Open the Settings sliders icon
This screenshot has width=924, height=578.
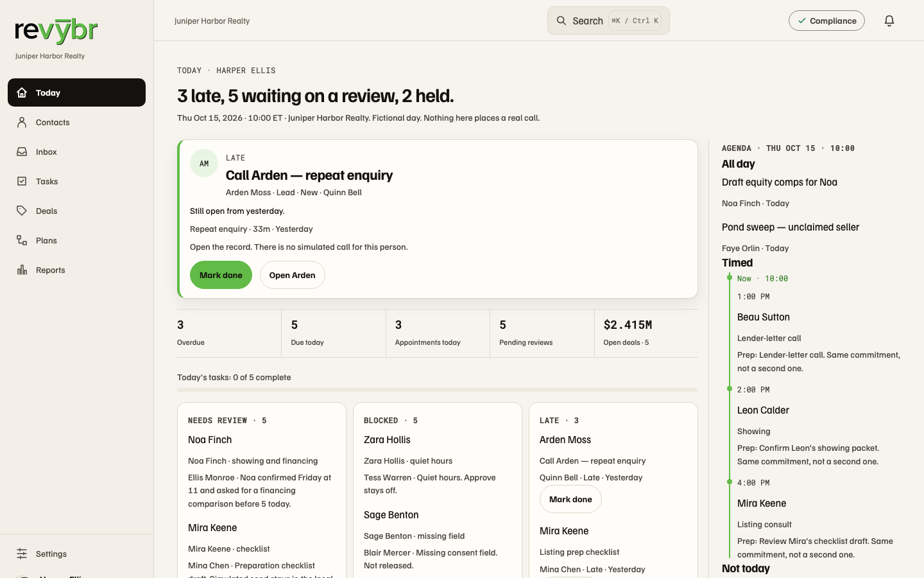point(22,554)
